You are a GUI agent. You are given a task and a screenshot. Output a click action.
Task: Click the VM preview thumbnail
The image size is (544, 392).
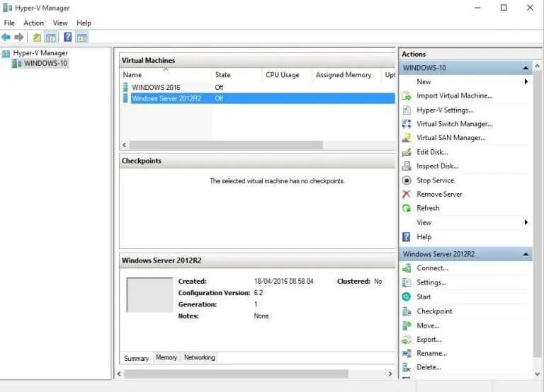tap(149, 294)
